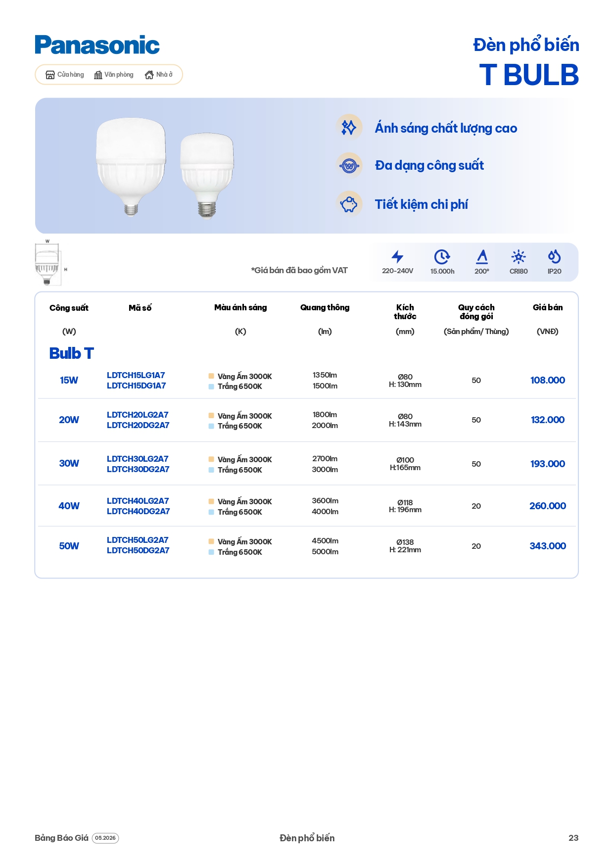The height and width of the screenshot is (868, 614).
Task: Click the 05.2026 date badge
Action: point(105,838)
